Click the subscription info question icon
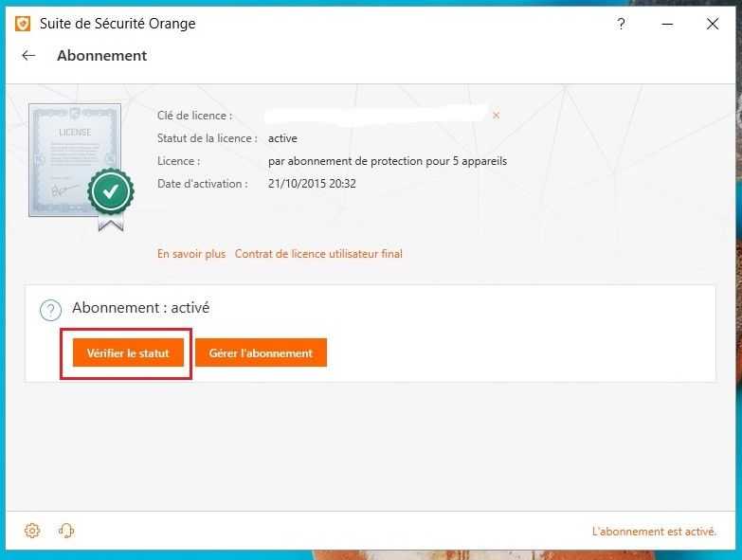The image size is (742, 560). [x=50, y=311]
